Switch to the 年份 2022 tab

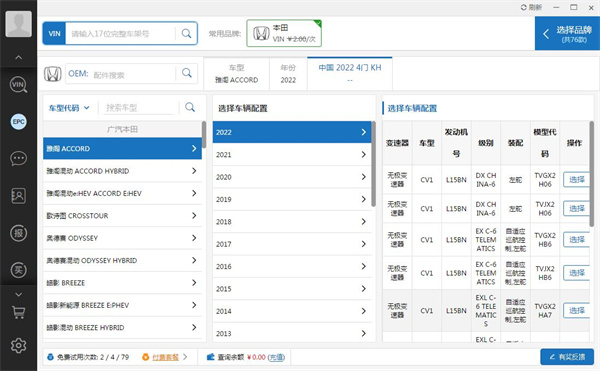pyautogui.click(x=288, y=74)
